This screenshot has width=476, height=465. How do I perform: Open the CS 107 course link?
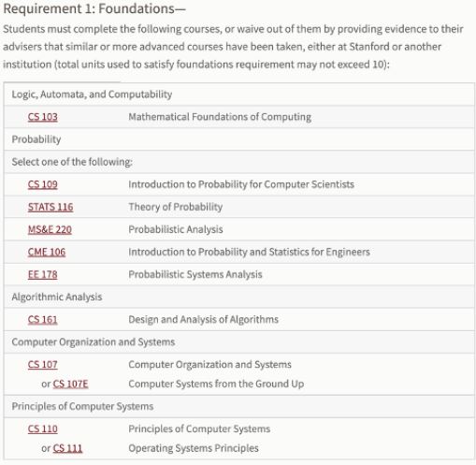tap(43, 364)
